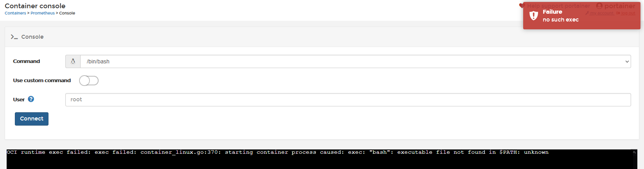The width and height of the screenshot is (644, 169).
Task: Click the log out link
Action: (628, 13)
